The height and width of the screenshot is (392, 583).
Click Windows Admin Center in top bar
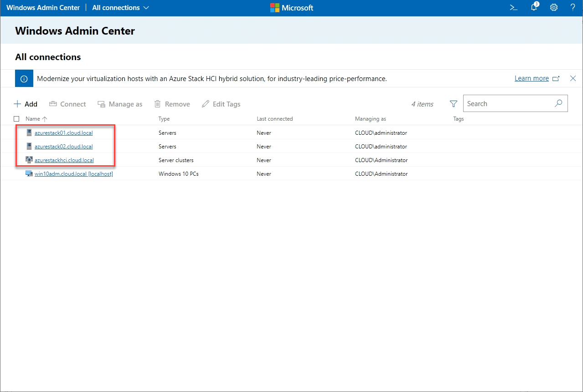coord(43,7)
